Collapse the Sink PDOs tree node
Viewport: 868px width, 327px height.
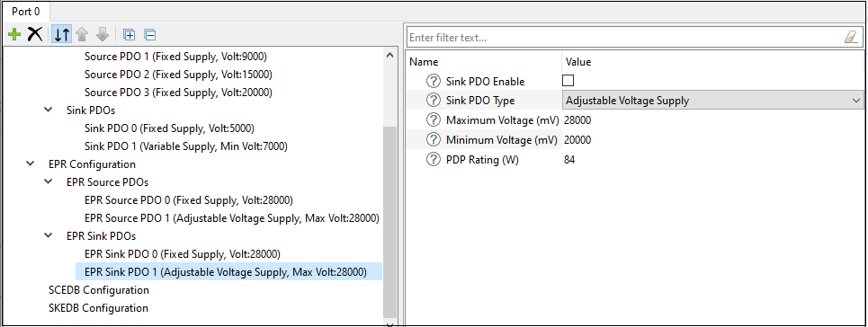[x=49, y=110]
